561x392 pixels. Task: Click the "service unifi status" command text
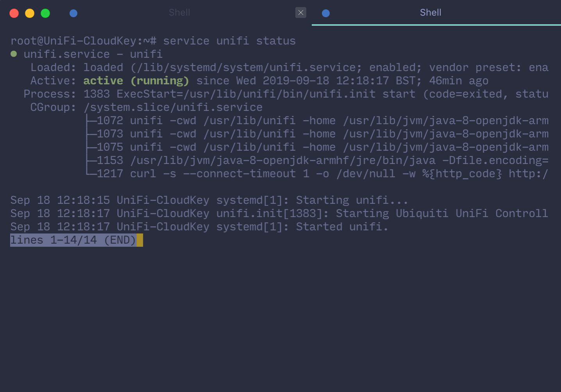point(229,41)
